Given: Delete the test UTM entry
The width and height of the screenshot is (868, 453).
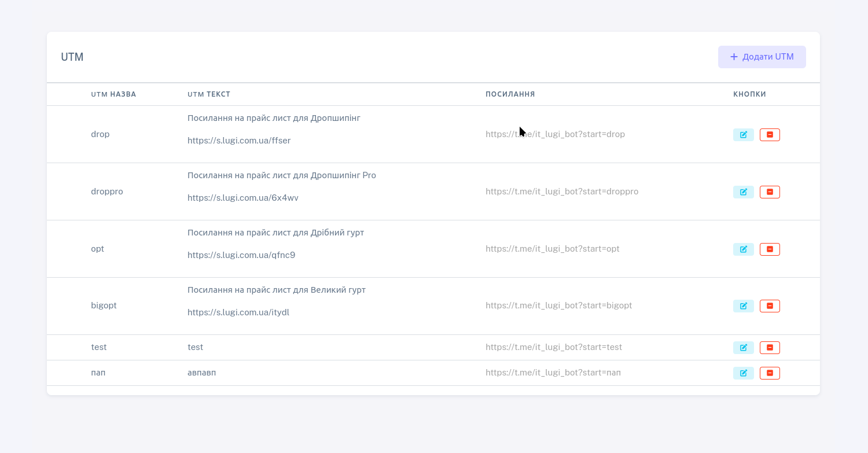Looking at the screenshot, I should (770, 348).
